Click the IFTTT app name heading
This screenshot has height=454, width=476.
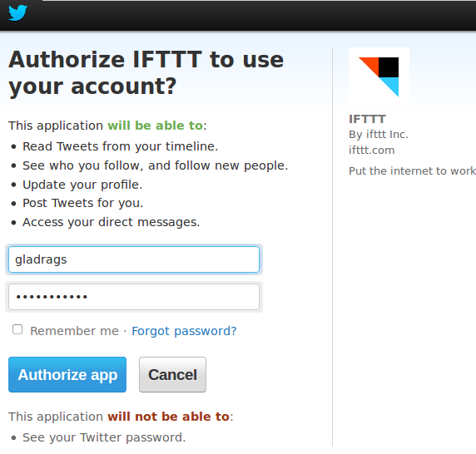click(367, 119)
